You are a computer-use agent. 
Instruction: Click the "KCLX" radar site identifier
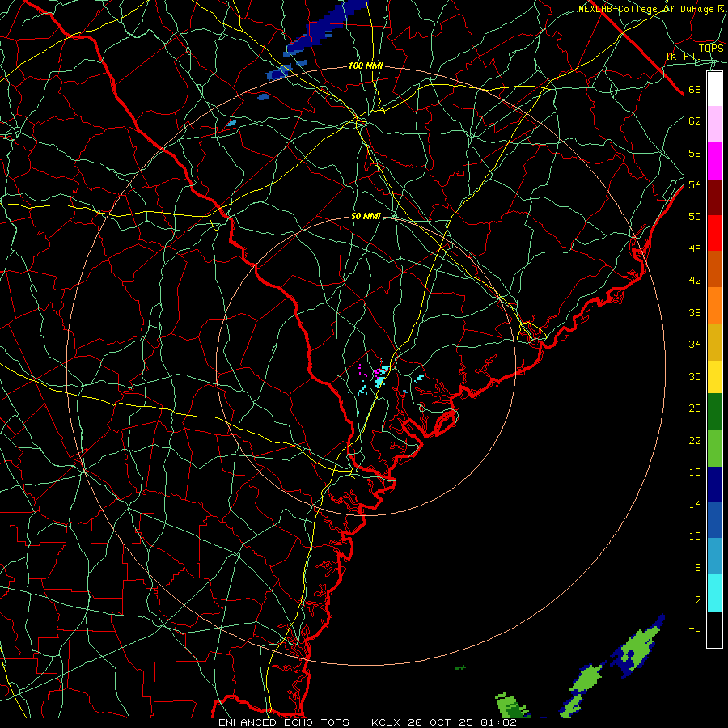[x=387, y=722]
